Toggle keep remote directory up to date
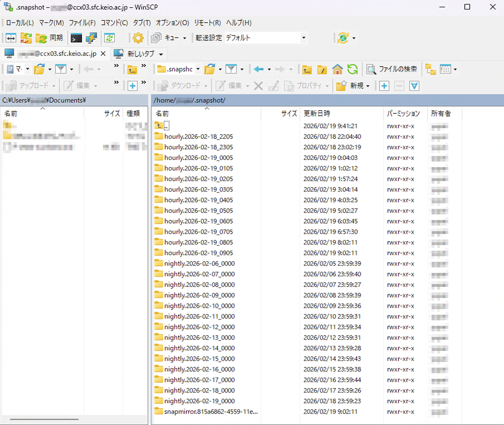504x425 pixels. [x=110, y=38]
